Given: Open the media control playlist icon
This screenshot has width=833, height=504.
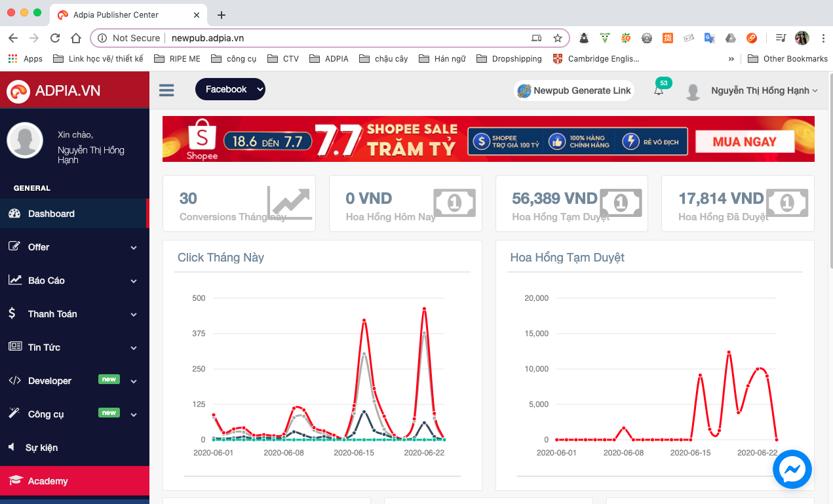Looking at the screenshot, I should pyautogui.click(x=781, y=38).
